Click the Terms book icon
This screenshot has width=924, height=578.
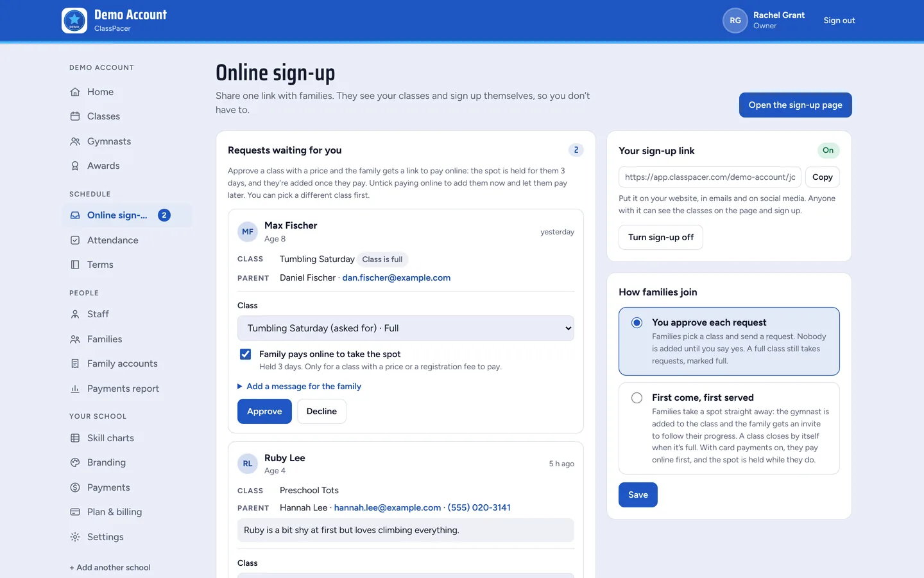tap(75, 265)
